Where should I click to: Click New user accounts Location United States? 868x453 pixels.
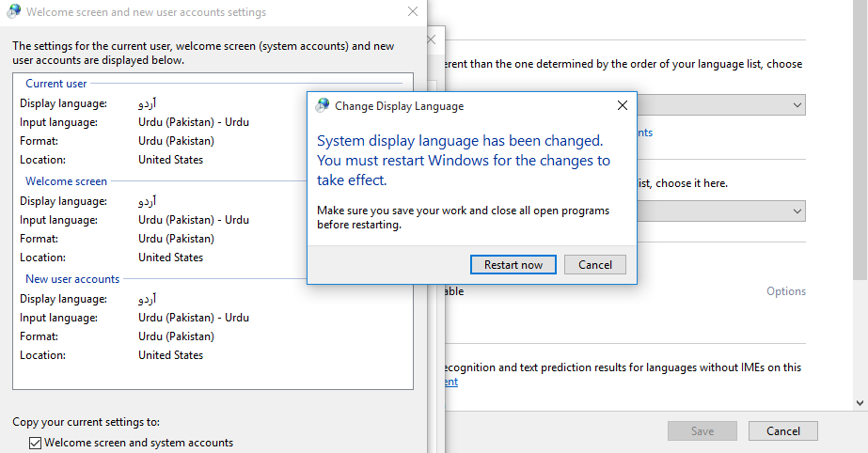pyautogui.click(x=170, y=355)
